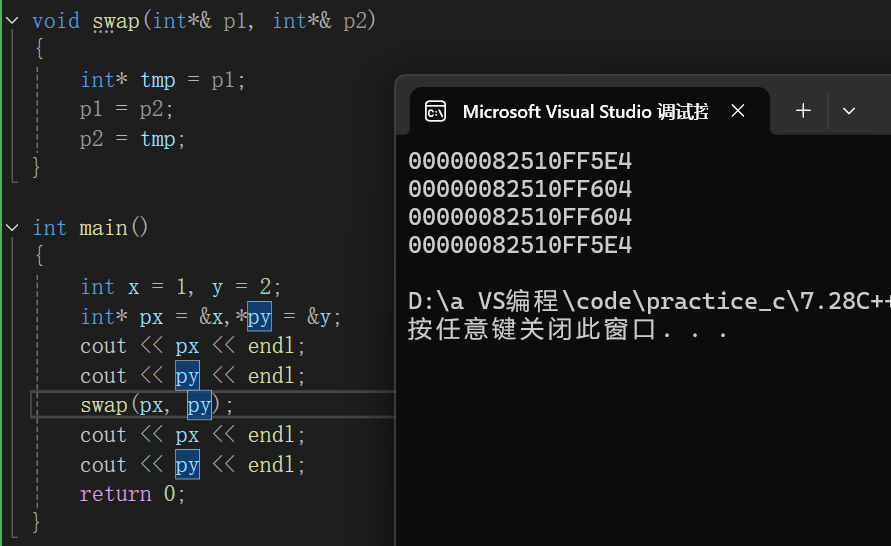891x546 pixels.
Task: Open the console tab dropdown chevron
Action: point(848,111)
